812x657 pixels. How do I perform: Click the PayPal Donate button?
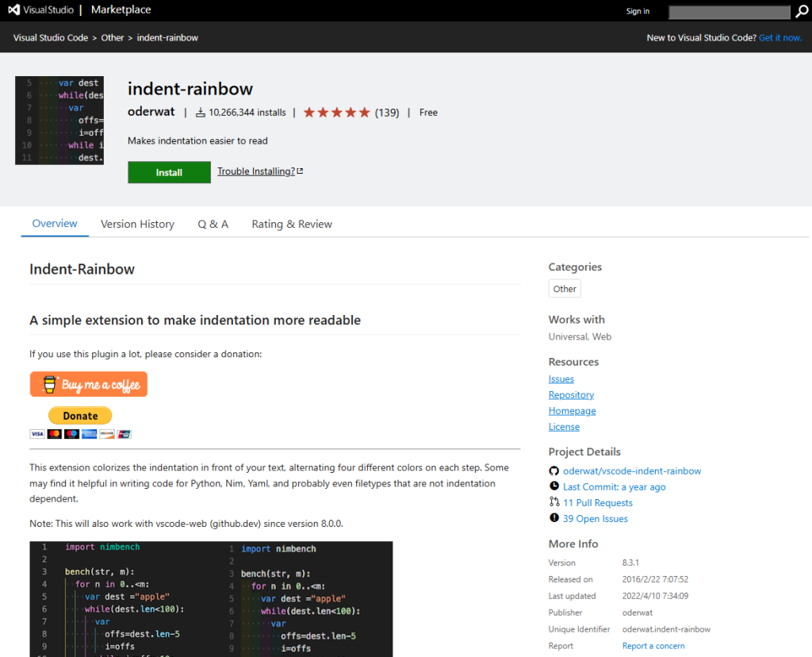click(80, 416)
